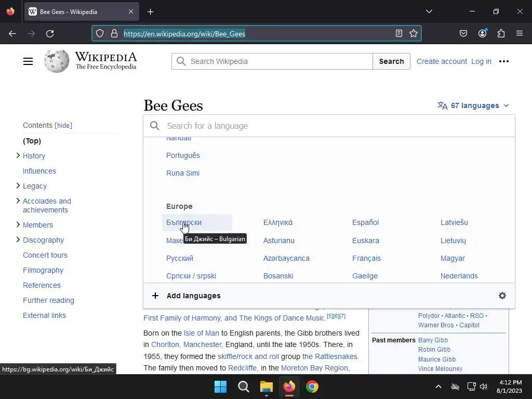Jump to External links in contents
The image size is (532, 399).
[x=45, y=315]
